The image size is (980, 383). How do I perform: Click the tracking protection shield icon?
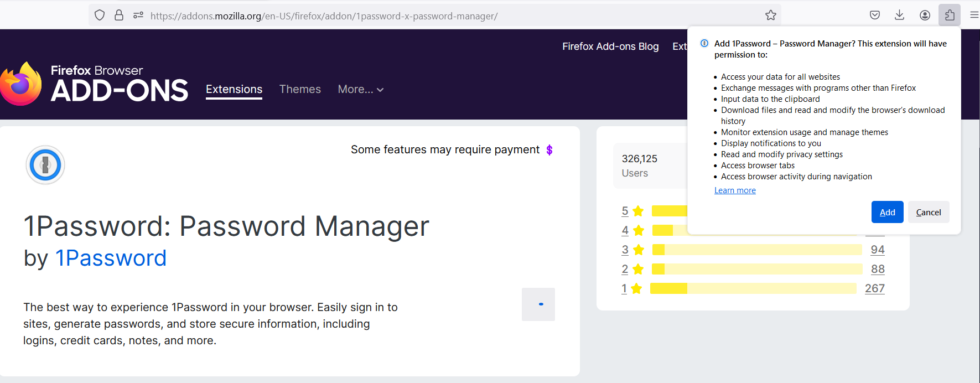[100, 15]
